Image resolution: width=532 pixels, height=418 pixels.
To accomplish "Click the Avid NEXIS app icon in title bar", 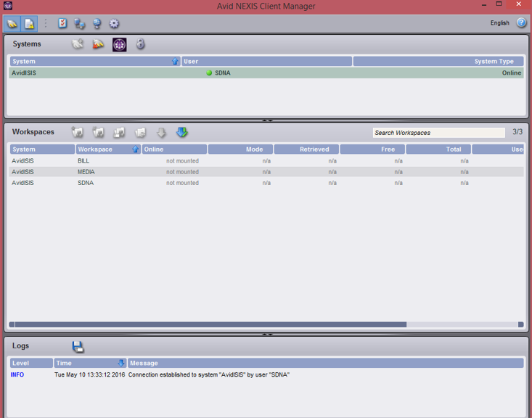I will click(x=8, y=5).
